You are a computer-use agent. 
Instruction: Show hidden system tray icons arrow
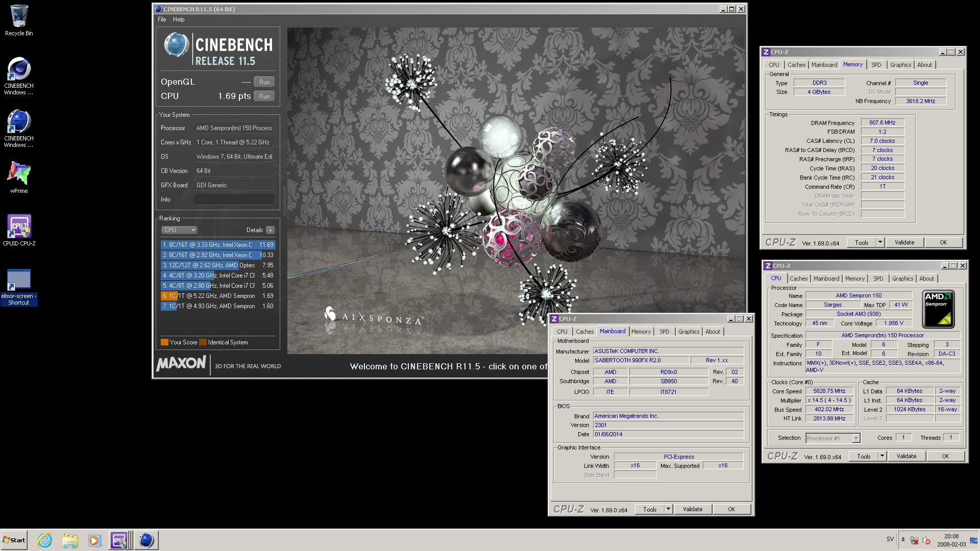click(x=903, y=540)
